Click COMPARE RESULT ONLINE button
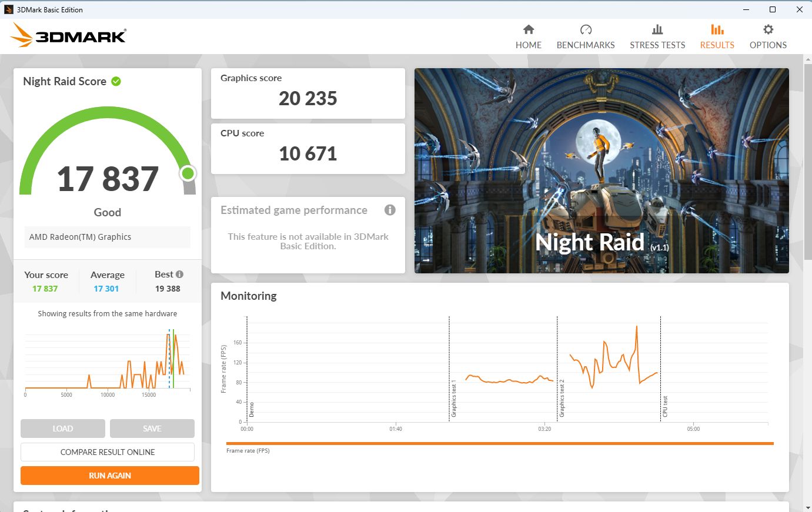Screen dimensions: 812x512 coord(108,452)
